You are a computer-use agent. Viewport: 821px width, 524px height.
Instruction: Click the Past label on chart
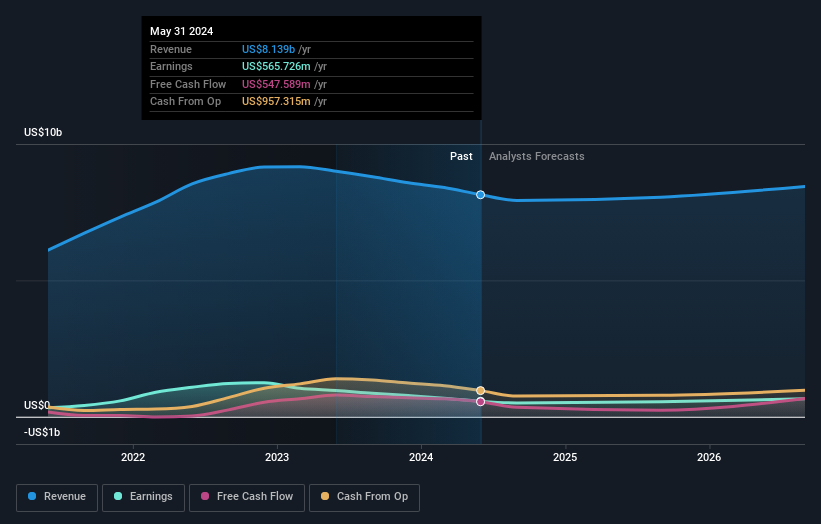[x=461, y=157]
